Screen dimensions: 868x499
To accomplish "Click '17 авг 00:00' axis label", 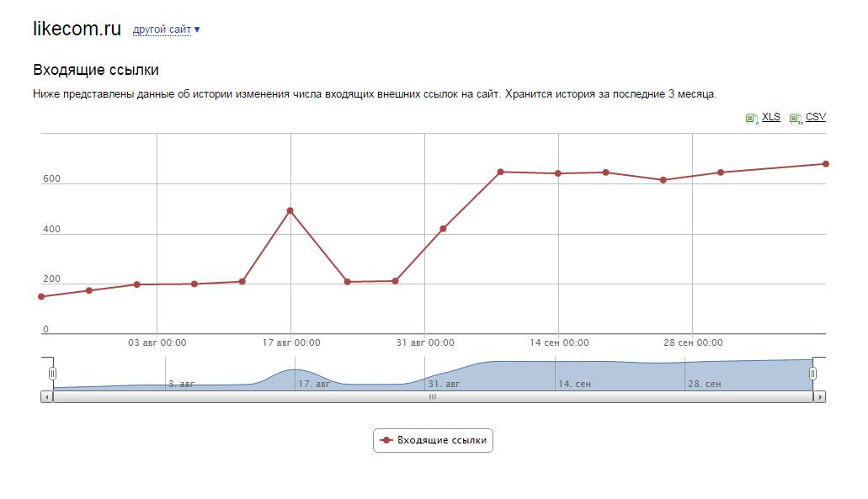I will click(291, 343).
